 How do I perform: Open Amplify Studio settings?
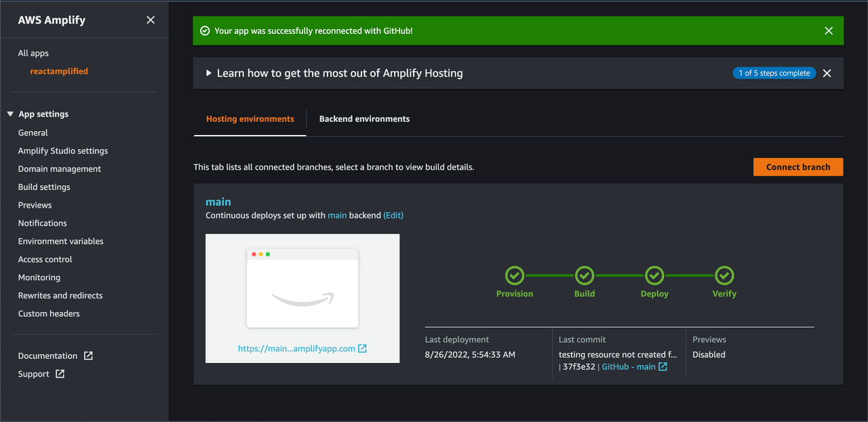coord(63,151)
